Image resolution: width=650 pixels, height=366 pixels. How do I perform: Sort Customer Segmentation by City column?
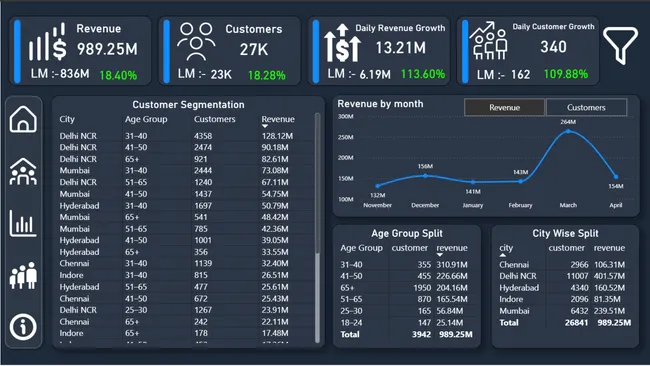(x=67, y=119)
